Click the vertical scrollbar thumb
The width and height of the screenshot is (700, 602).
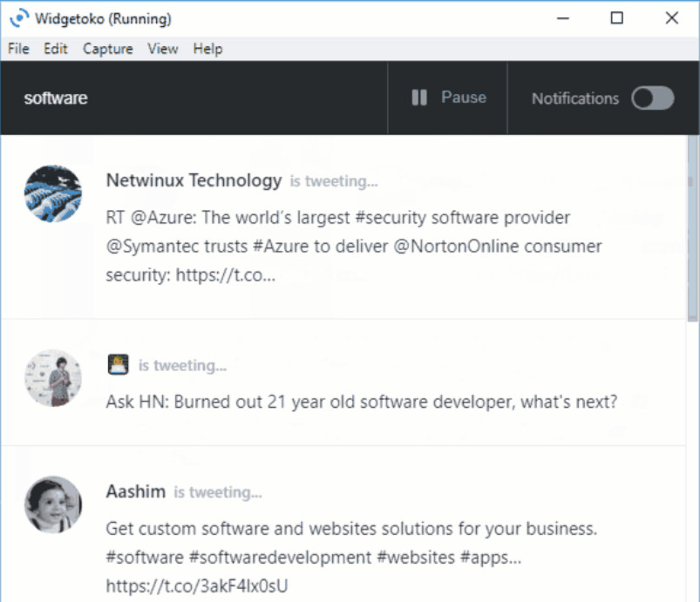tap(692, 228)
